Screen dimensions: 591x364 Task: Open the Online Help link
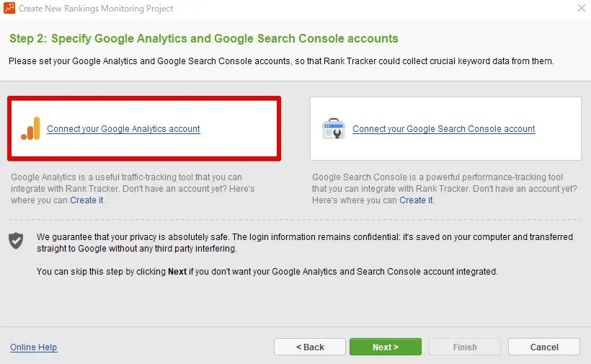tap(33, 347)
